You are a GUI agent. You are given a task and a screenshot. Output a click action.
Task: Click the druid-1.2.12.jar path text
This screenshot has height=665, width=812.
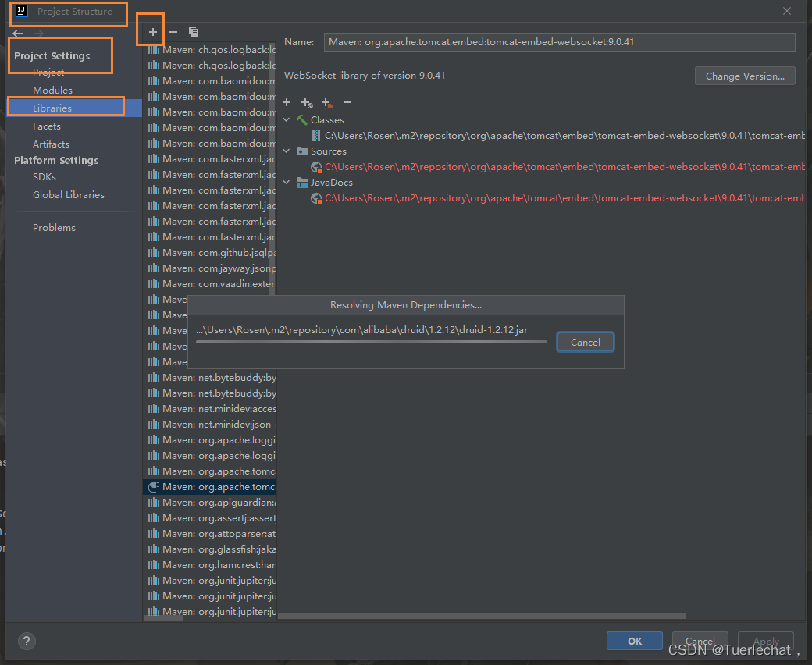[x=362, y=330]
